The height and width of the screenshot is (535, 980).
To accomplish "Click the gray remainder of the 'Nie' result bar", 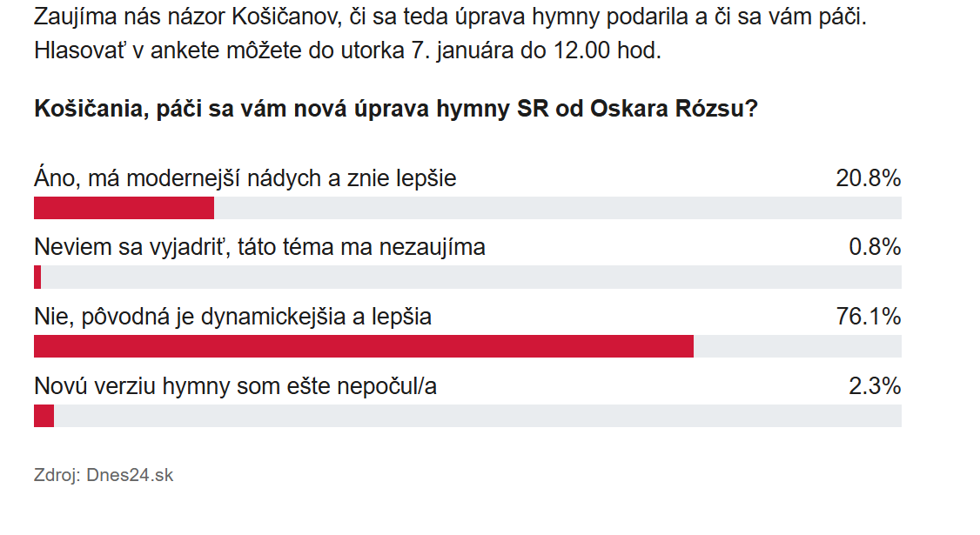I will tap(797, 346).
